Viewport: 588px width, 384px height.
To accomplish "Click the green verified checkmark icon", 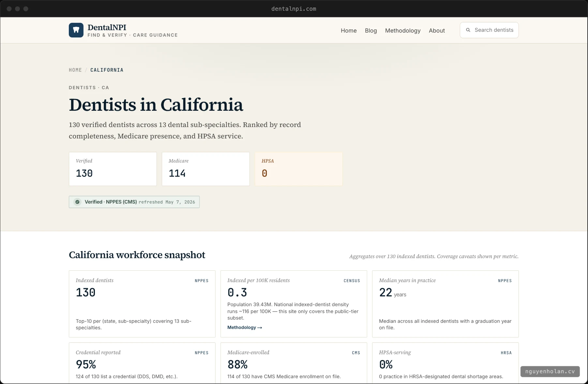I will click(x=77, y=202).
